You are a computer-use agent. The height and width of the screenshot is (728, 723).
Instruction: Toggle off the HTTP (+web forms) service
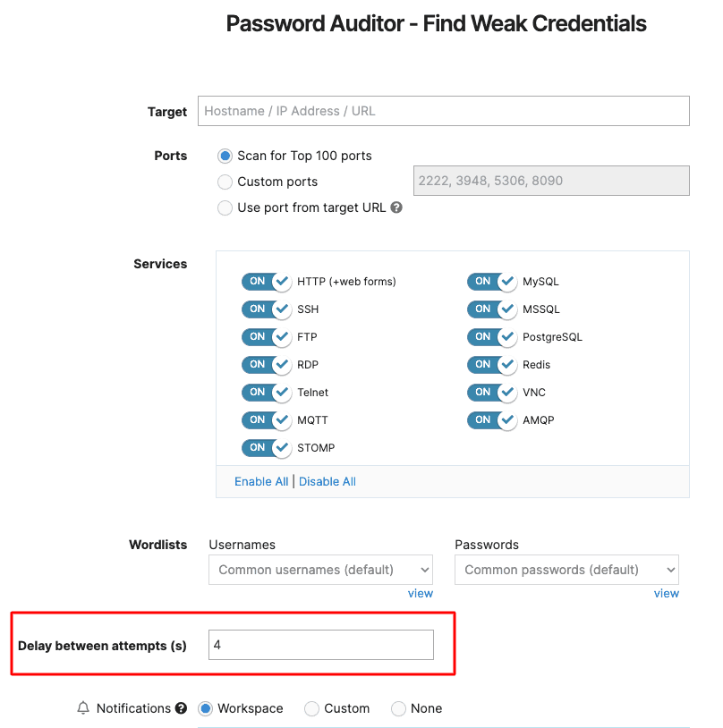[266, 281]
